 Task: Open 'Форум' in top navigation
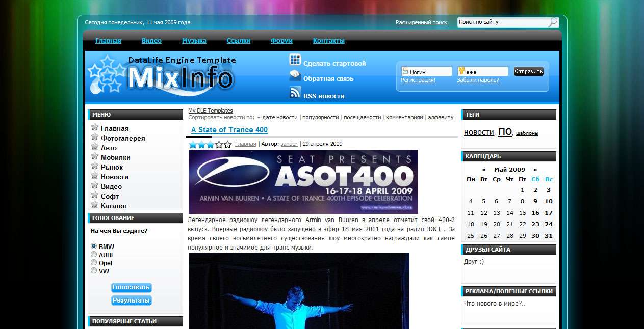tap(281, 41)
